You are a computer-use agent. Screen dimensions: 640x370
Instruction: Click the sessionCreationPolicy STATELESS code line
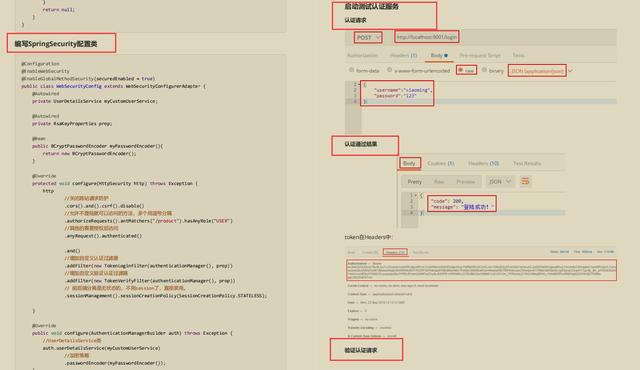pyautogui.click(x=166, y=296)
